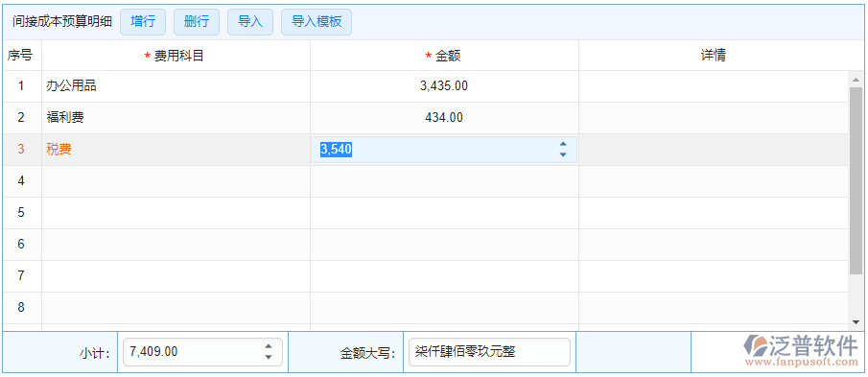Screen dimensions: 868x377
Task: Increase the 税费 amount with up arrow
Action: [563, 145]
